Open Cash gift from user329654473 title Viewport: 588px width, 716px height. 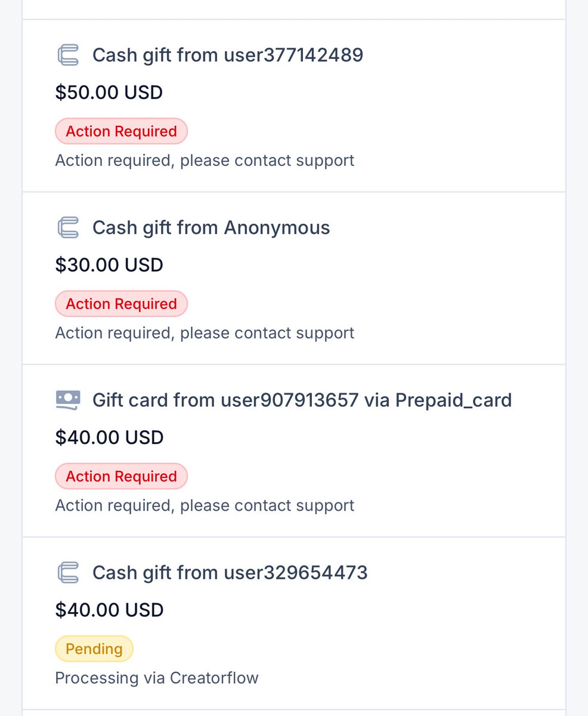[230, 572]
